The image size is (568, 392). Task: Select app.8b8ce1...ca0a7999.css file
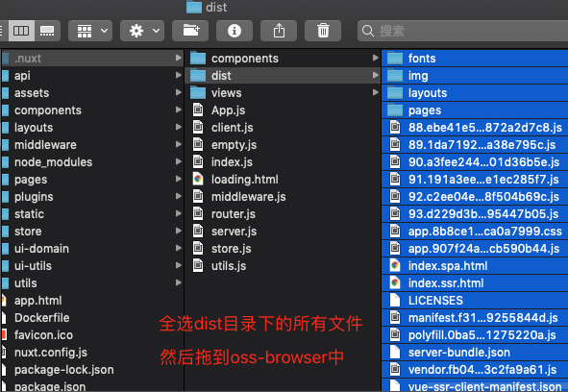[475, 232]
